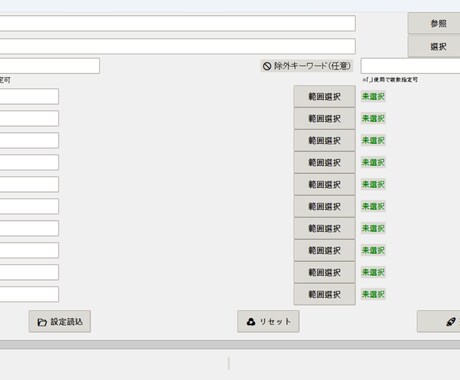The height and width of the screenshot is (380, 460).
Task: Click the fourth 範囲選択 button
Action: (325, 163)
